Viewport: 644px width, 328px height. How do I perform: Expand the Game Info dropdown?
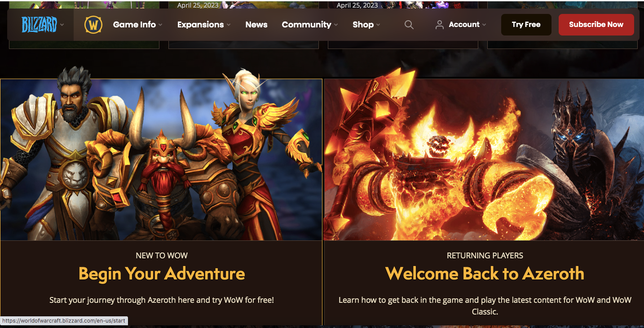pyautogui.click(x=137, y=25)
